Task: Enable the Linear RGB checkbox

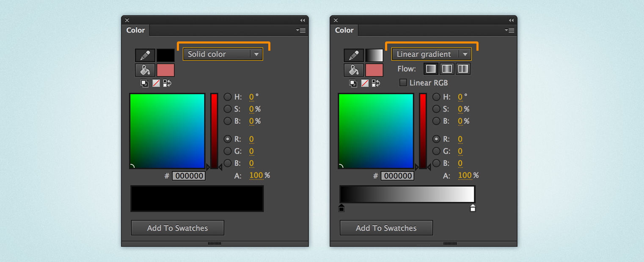Action: click(403, 83)
